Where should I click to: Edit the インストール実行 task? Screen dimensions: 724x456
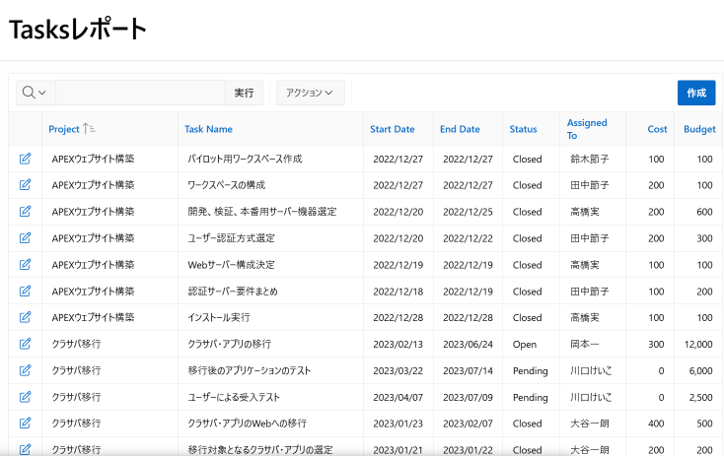click(25, 318)
